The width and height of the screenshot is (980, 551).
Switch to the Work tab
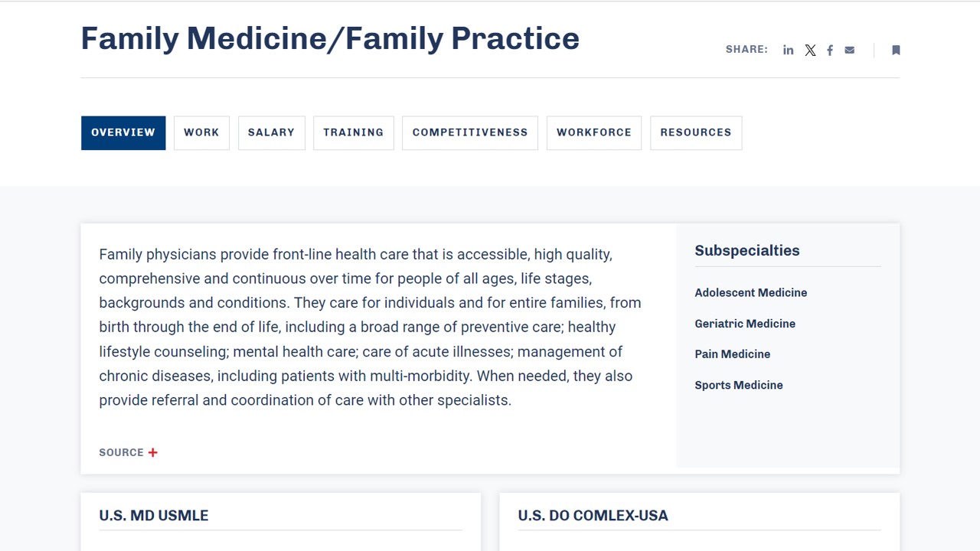tap(201, 132)
